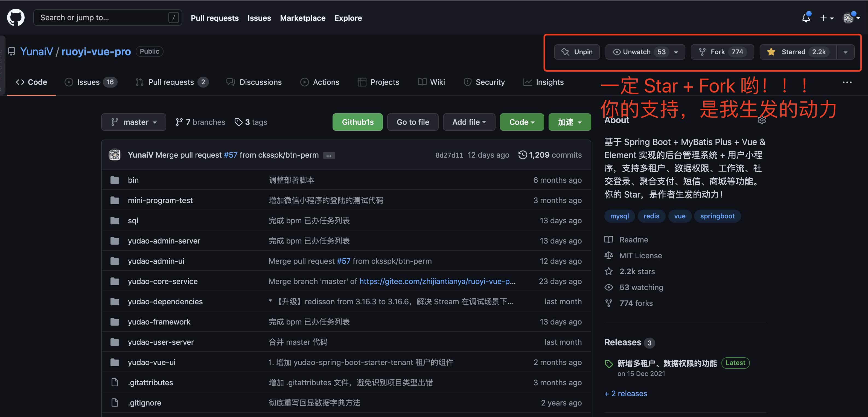This screenshot has height=417, width=868.
Task: Fork the repository
Action: coord(722,52)
